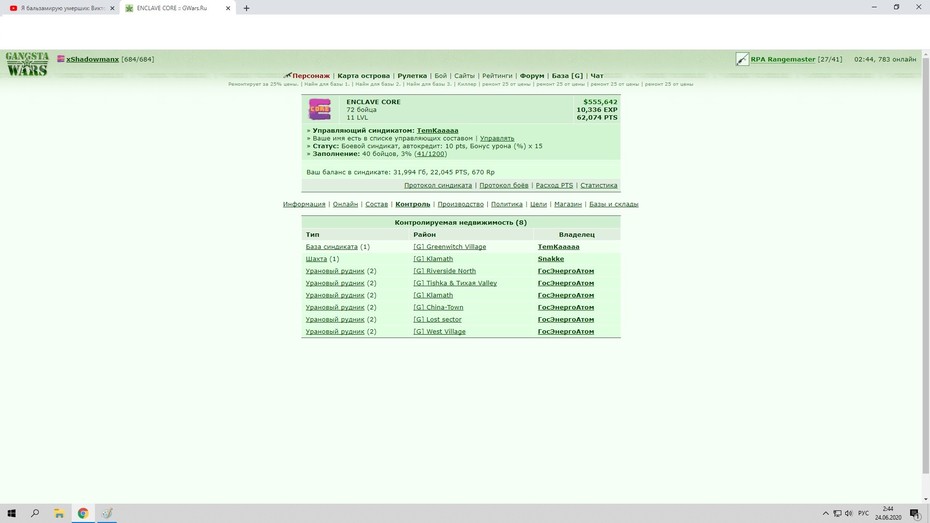Switch to the Производство section
The width and height of the screenshot is (930, 523).
click(460, 204)
